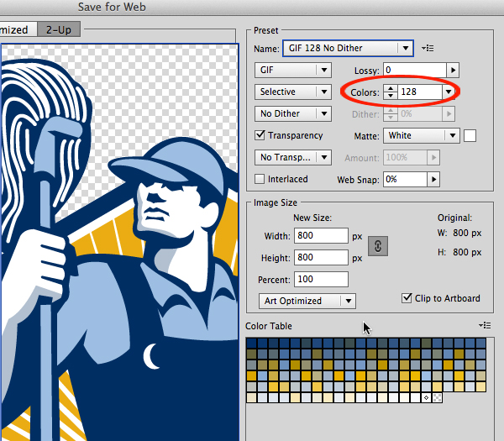Click the Web Snap percentage field
This screenshot has width=504, height=441.
(405, 179)
